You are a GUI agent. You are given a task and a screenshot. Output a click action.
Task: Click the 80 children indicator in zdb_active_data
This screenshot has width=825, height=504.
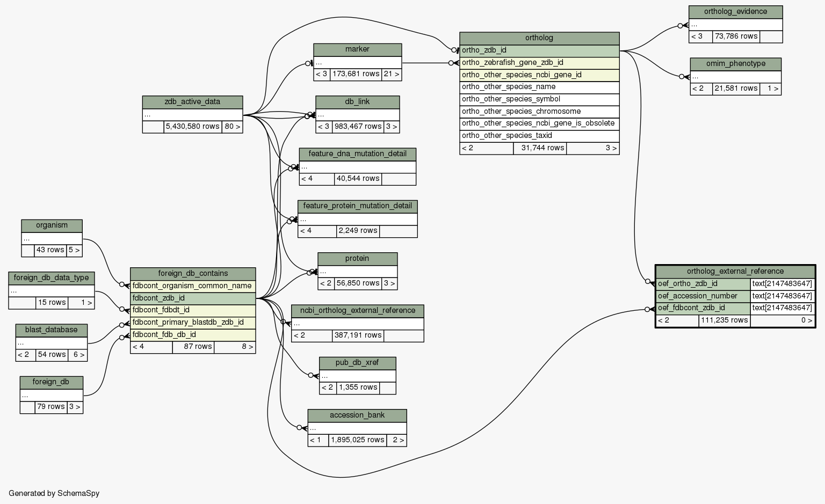point(232,127)
